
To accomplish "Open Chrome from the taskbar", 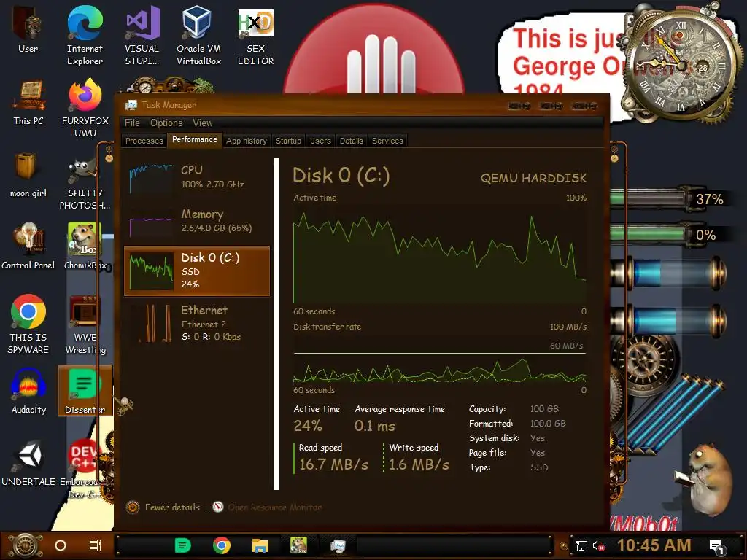I will pos(222,545).
